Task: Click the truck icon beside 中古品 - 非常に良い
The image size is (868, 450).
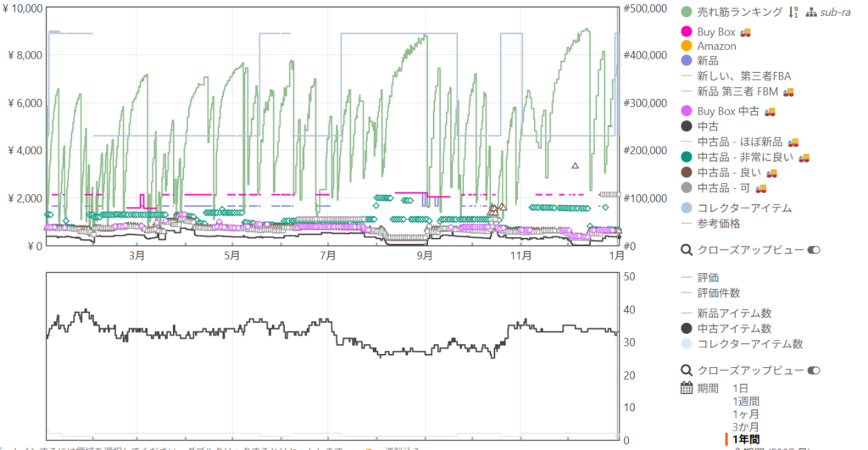Action: pos(804,157)
